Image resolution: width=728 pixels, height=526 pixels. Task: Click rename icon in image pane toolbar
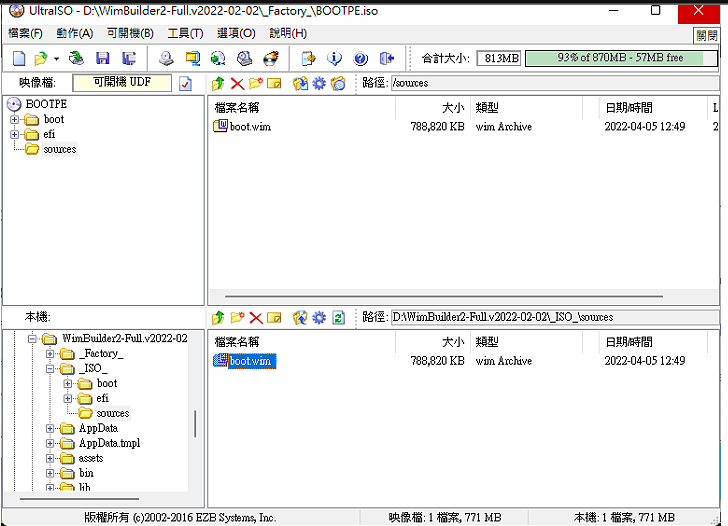pos(274,84)
